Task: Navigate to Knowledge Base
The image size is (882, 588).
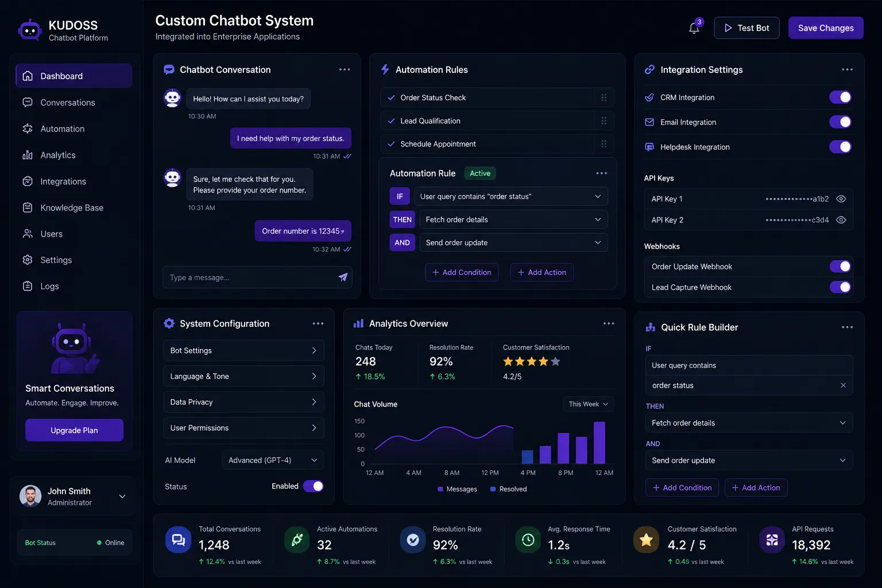Action: pos(74,207)
